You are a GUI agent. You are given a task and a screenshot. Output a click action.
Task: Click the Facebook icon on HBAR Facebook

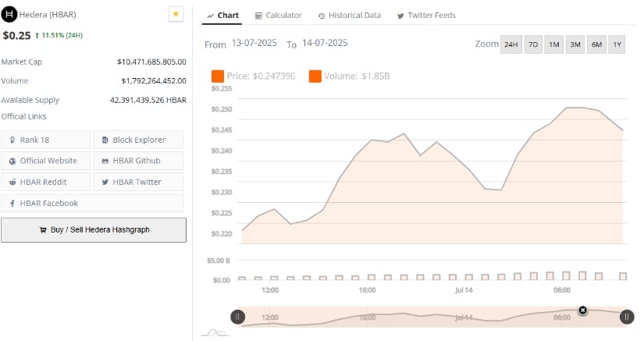point(12,203)
